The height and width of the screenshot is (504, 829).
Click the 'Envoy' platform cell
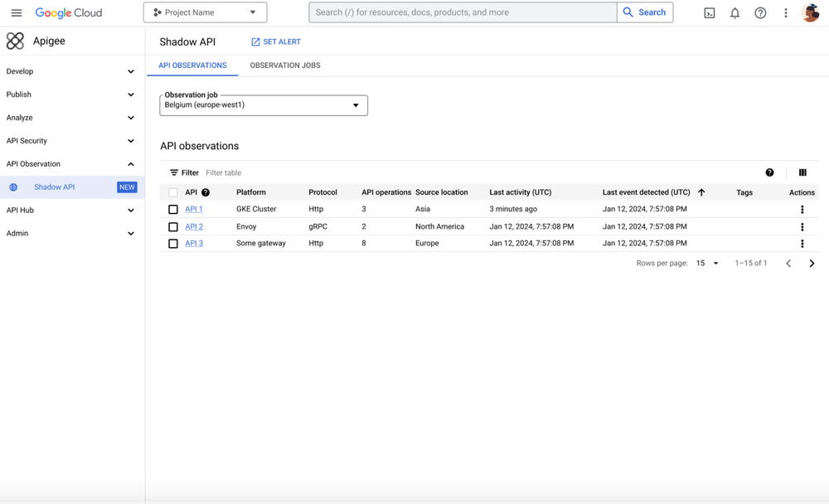246,227
